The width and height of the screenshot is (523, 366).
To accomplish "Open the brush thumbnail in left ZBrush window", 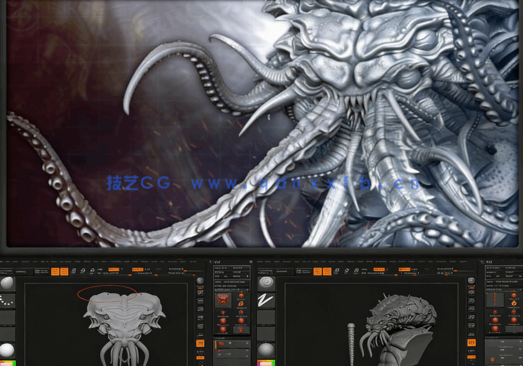I will click(7, 283).
